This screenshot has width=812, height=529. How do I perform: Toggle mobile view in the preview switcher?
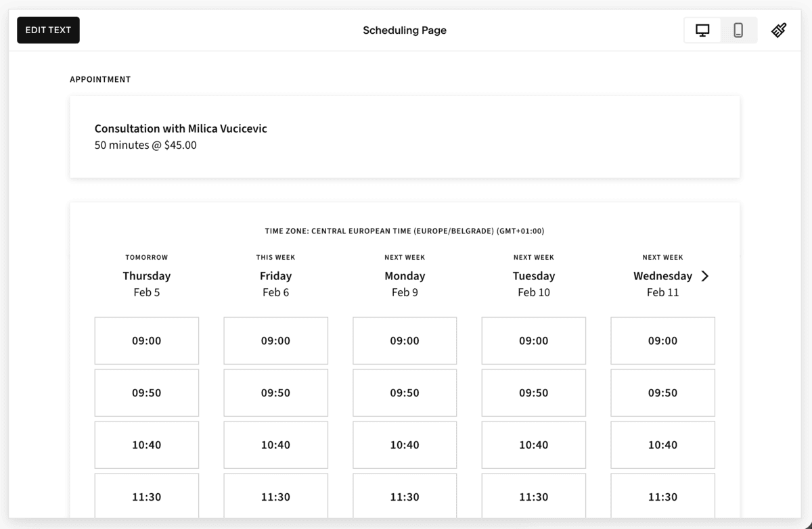click(738, 30)
